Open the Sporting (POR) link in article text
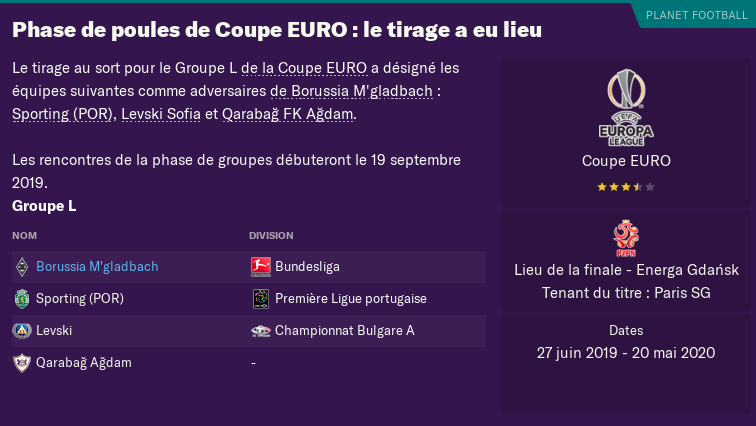This screenshot has width=756, height=426. click(62, 114)
